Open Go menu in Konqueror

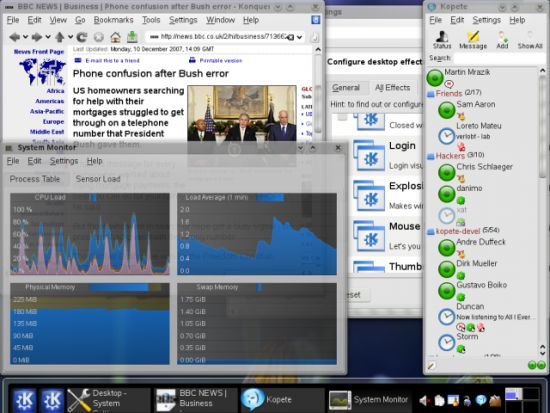(x=80, y=20)
